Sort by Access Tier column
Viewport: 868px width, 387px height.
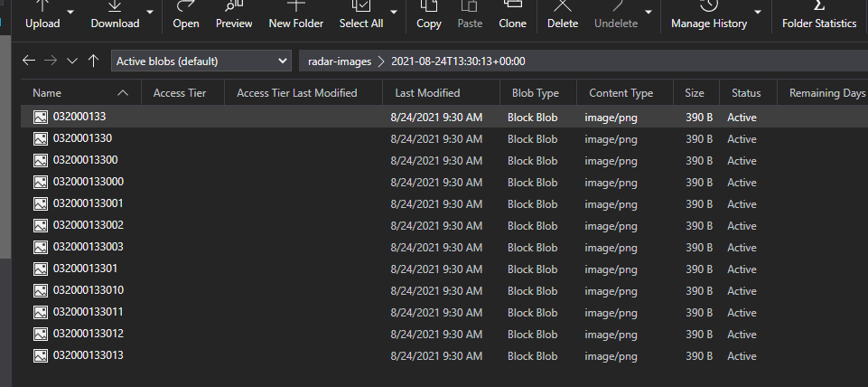point(182,93)
